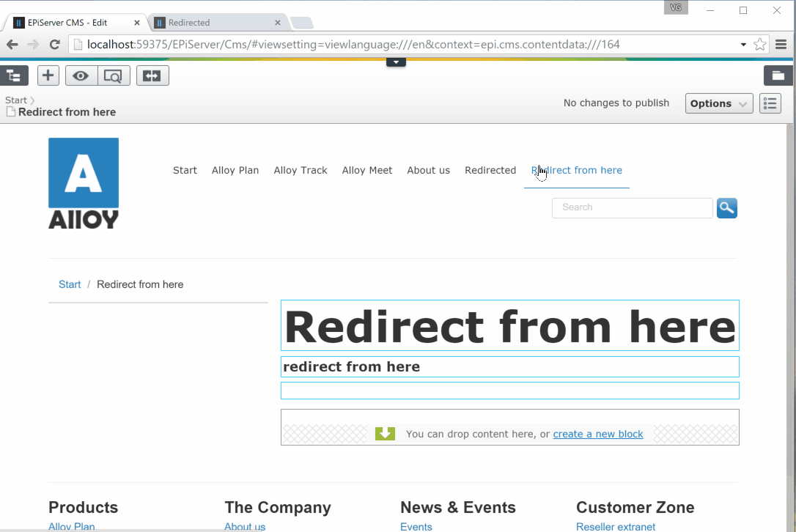This screenshot has width=796, height=532.
Task: Reload the page with the refresh icon
Action: pos(55,45)
